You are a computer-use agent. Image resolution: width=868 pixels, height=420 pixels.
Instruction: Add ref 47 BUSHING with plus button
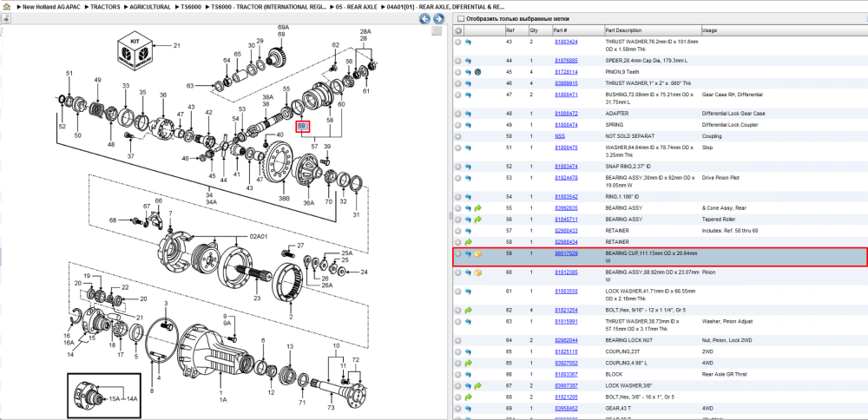coord(458,95)
